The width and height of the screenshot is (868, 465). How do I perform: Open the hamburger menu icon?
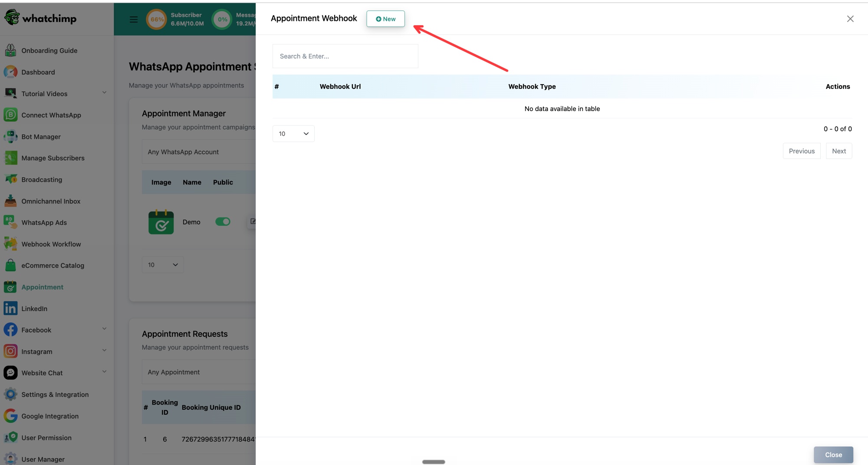[134, 19]
